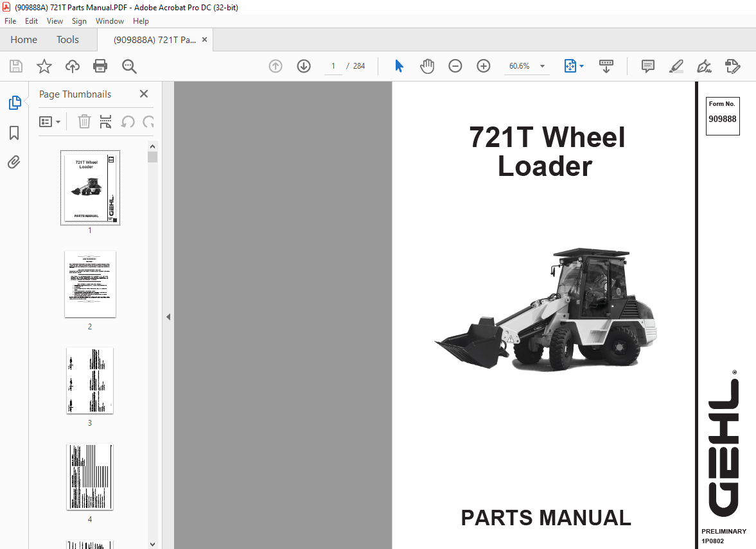Open the File menu
The image size is (756, 549).
tap(10, 21)
